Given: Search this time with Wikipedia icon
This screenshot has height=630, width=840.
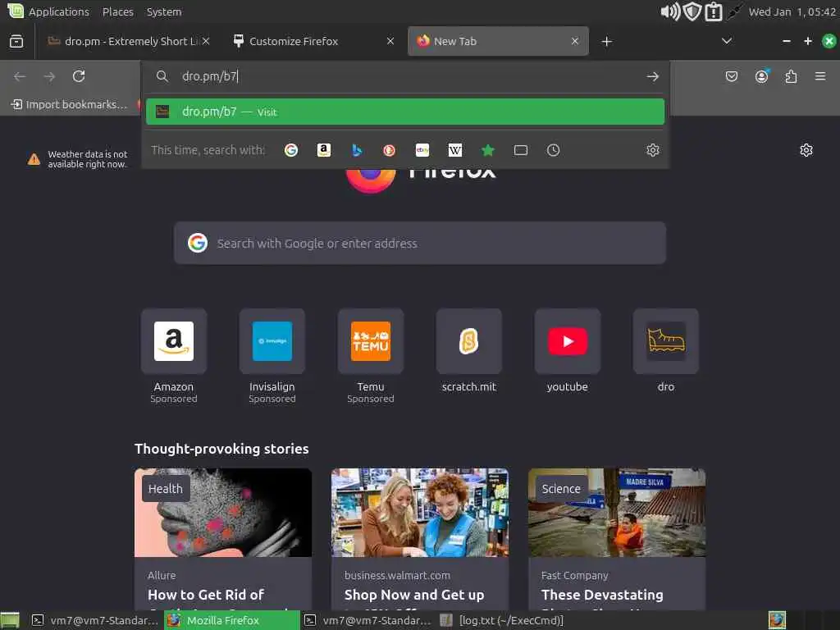Looking at the screenshot, I should 454,151.
